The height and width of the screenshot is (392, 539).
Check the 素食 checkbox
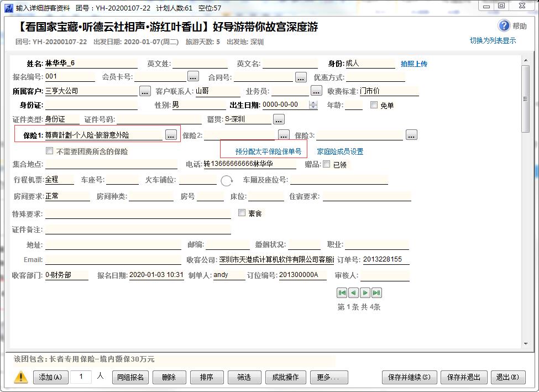coord(242,213)
